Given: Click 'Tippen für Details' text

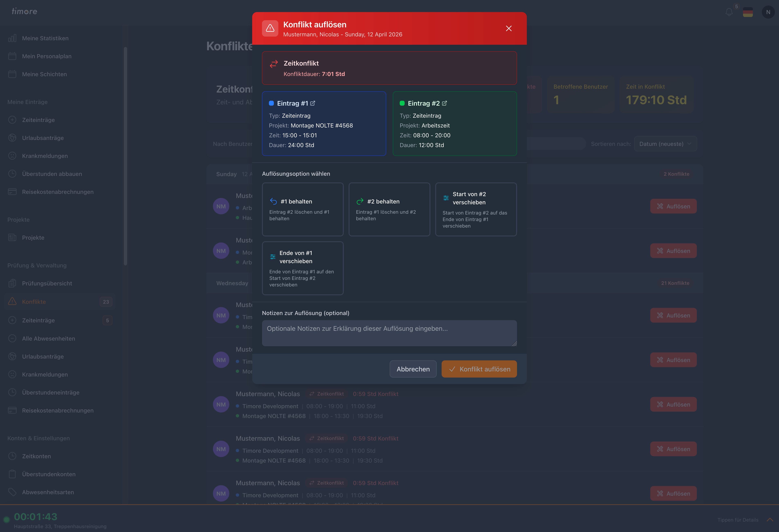Looking at the screenshot, I should (x=738, y=520).
